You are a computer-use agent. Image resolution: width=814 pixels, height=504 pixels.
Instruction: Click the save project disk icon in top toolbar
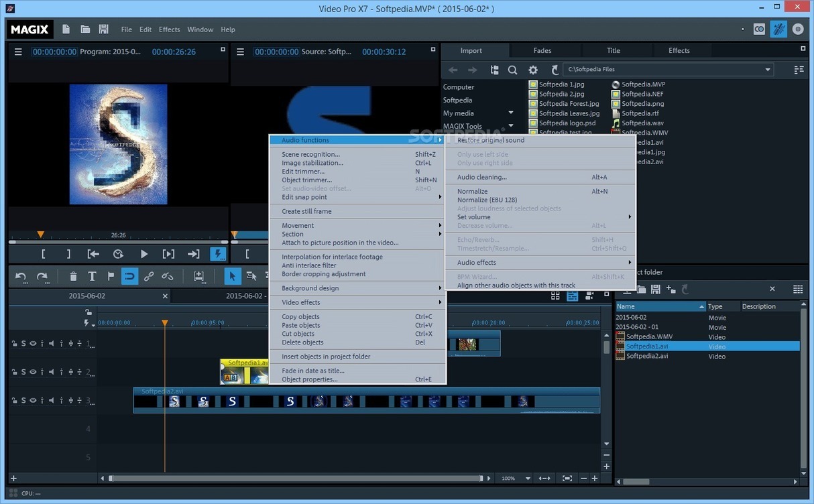pyautogui.click(x=103, y=29)
